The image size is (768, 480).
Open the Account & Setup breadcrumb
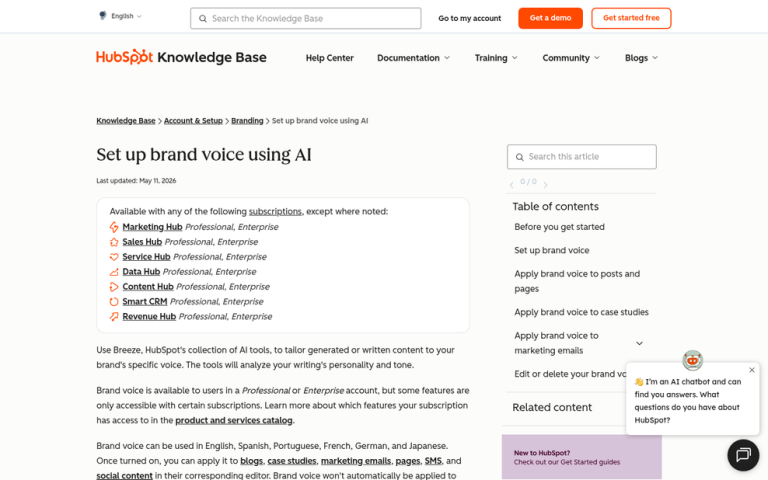coord(193,120)
